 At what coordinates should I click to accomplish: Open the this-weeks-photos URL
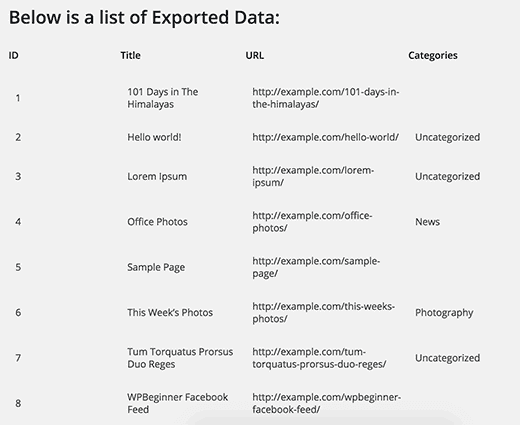(x=323, y=312)
